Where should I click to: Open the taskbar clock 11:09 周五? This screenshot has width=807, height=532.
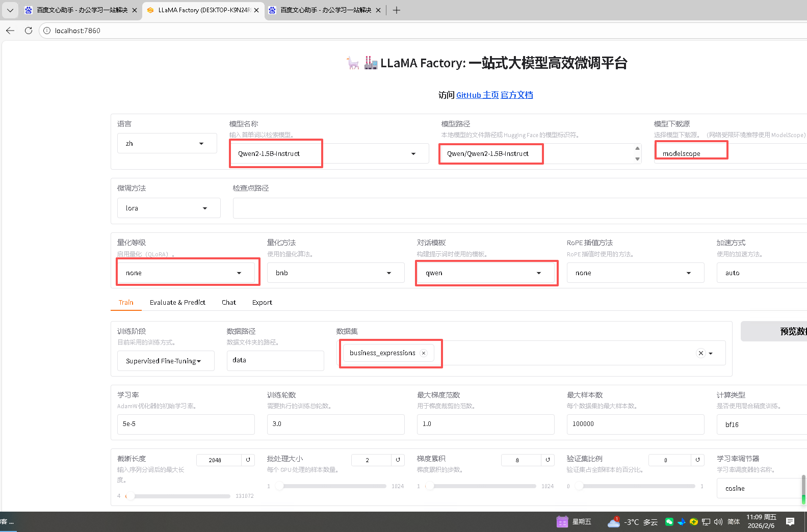761,521
